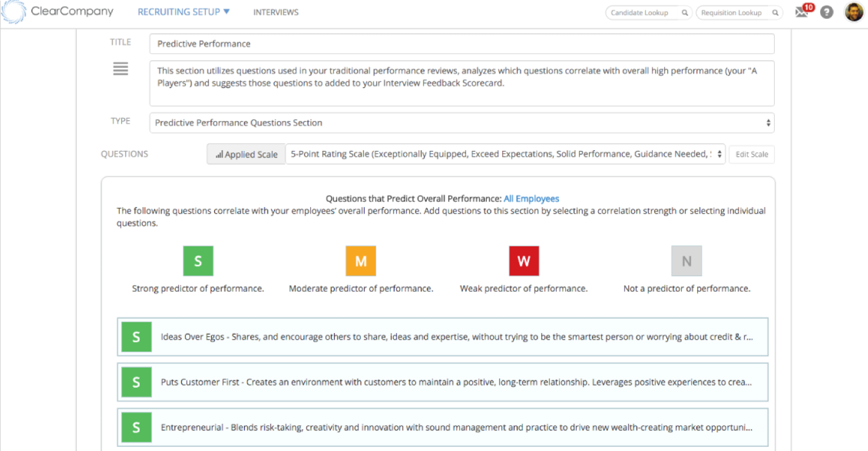Edit the Predictive Performance title field

click(462, 44)
